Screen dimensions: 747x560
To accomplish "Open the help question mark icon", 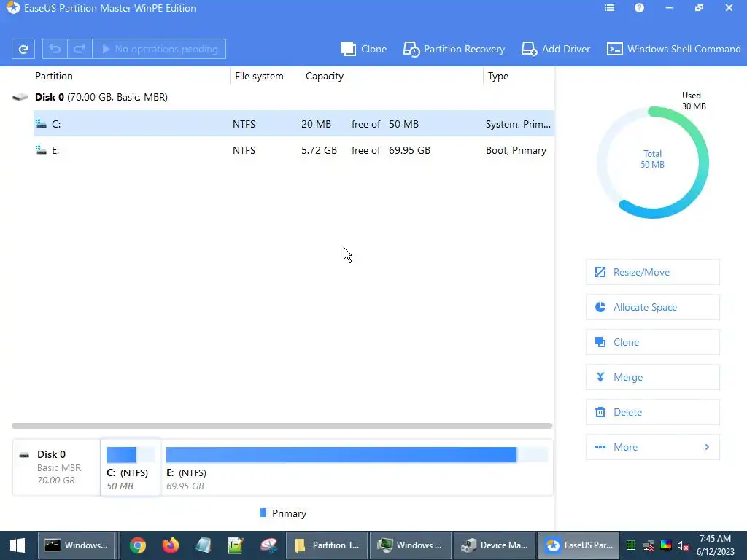I will click(639, 8).
